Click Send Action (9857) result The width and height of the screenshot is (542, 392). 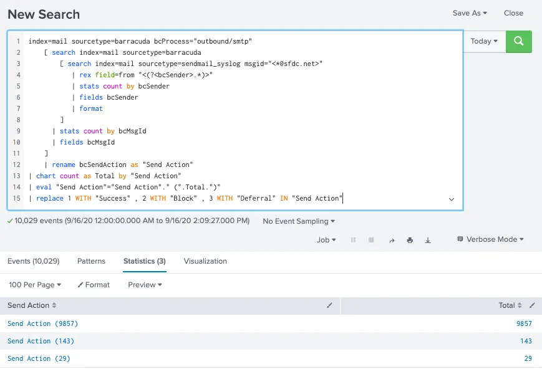point(43,323)
